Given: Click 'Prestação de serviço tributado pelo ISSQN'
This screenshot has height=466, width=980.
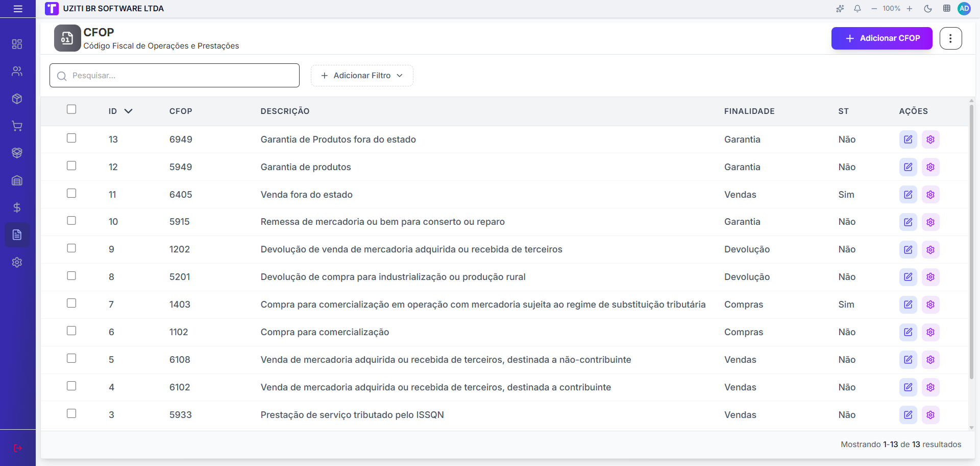Looking at the screenshot, I should 352,415.
